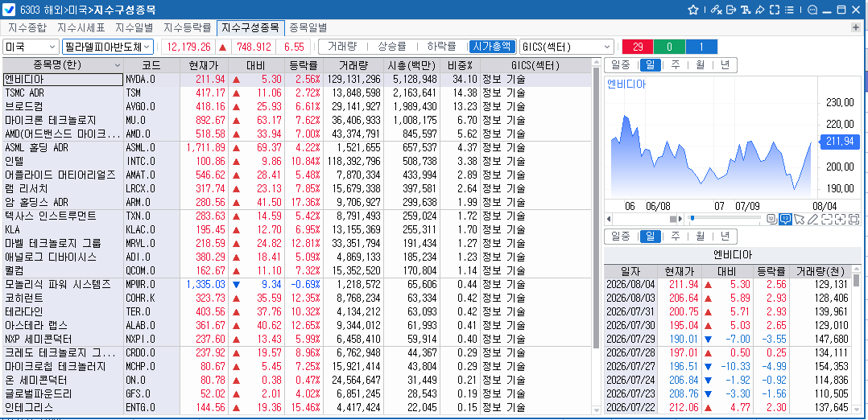Select the 인텔 row
Viewport: 868px width, 420px height.
296,161
